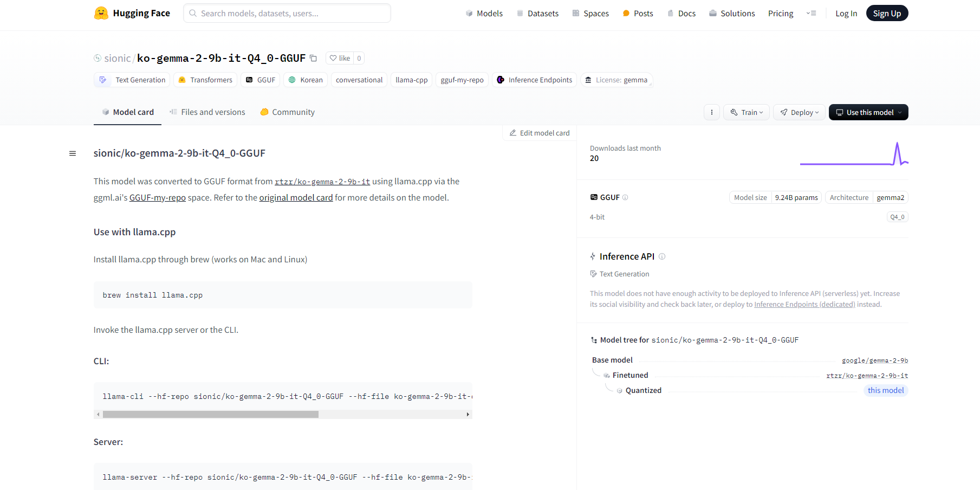980x490 pixels.
Task: Click the brew install llama.cpp code block
Action: click(283, 295)
